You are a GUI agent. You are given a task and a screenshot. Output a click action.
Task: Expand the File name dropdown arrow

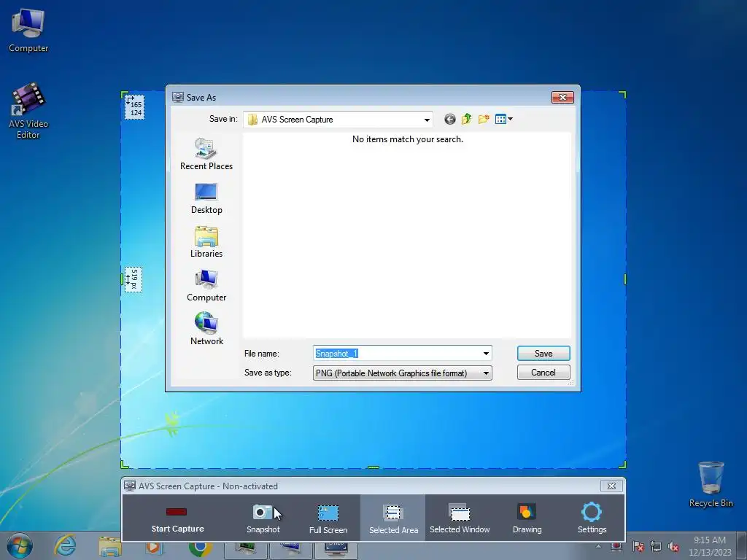(486, 354)
